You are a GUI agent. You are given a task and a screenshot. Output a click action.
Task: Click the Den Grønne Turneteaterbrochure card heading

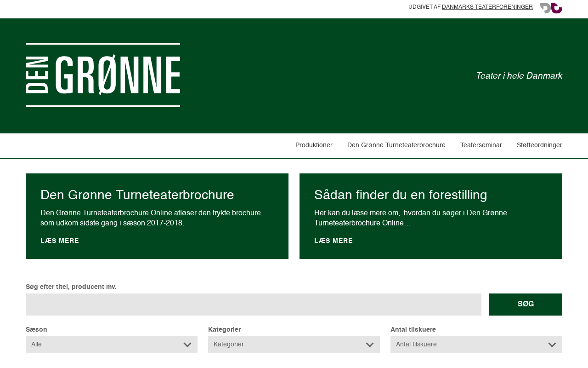(x=137, y=195)
